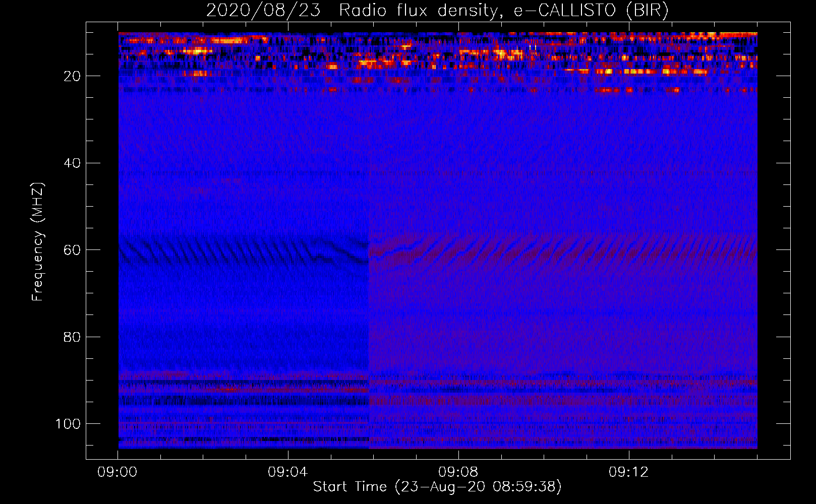Click the 'Frequency (MHZ)' axis label
The image size is (816, 504).
click(38, 241)
